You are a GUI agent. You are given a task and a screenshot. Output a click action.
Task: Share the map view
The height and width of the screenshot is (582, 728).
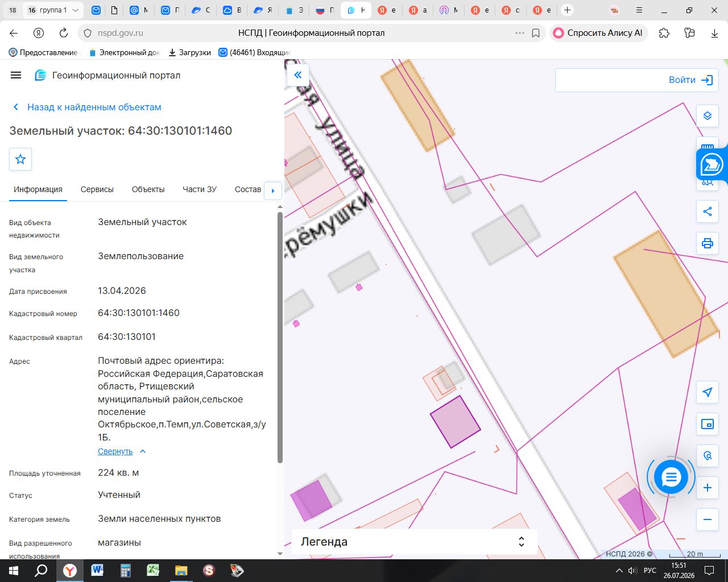[708, 211]
